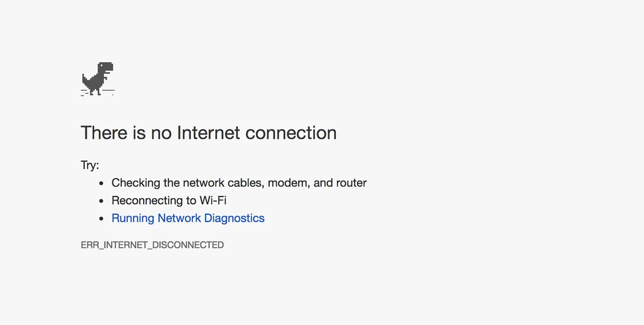Click the bullet beside Checking the network cables

(x=102, y=183)
